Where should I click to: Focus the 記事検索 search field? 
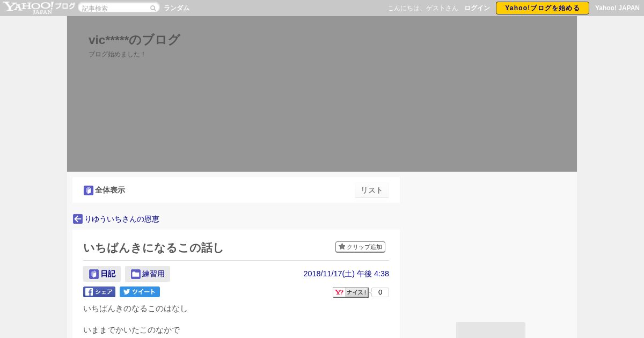(x=115, y=8)
